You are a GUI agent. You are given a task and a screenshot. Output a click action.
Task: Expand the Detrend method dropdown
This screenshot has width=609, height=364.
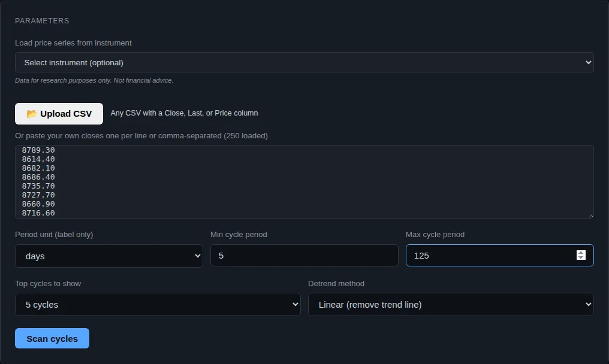(x=451, y=305)
